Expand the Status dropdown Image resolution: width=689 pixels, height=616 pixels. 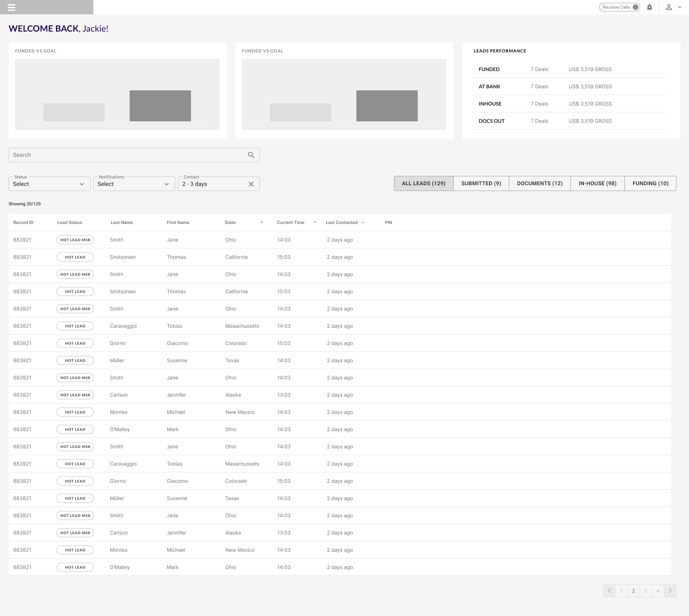50,184
